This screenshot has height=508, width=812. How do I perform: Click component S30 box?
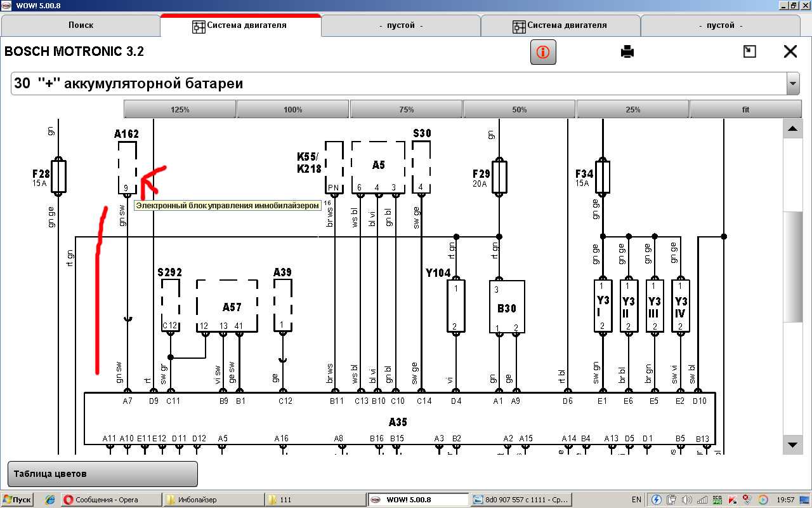point(421,168)
